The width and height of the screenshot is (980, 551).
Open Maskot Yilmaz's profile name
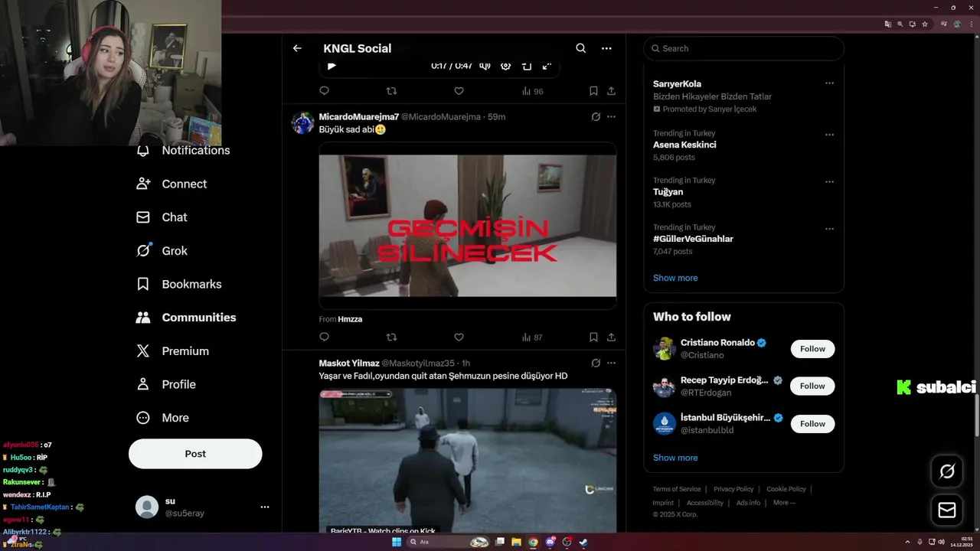tap(349, 363)
